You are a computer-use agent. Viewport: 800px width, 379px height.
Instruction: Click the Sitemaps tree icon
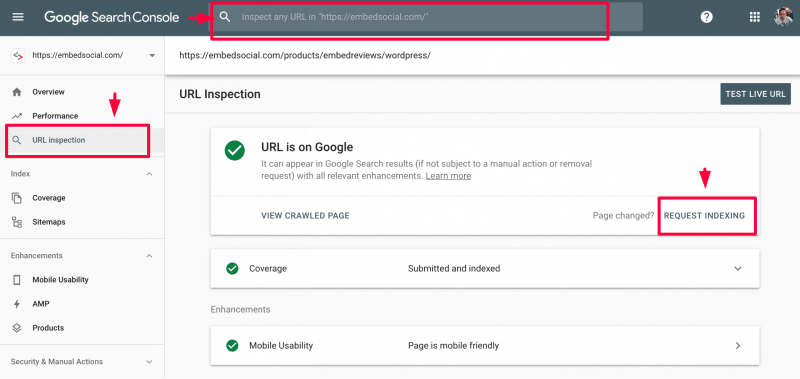click(x=17, y=222)
